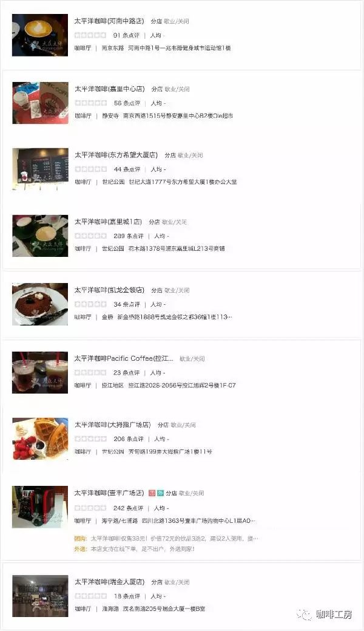Open the 嘉里中心店 coffee cup thumbnail
Screen dimensions: 364x631
40,103
